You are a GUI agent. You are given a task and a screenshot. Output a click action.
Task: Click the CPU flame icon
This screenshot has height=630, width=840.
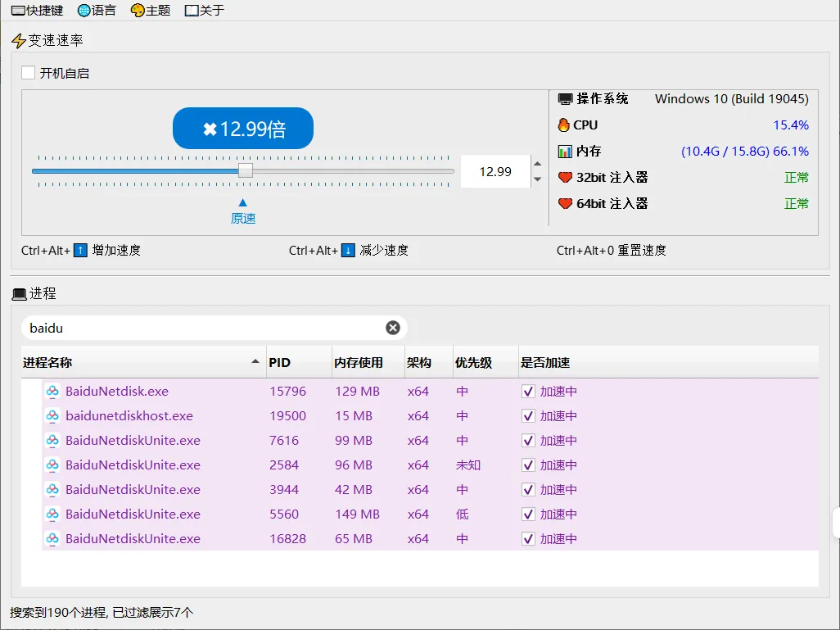click(x=564, y=125)
